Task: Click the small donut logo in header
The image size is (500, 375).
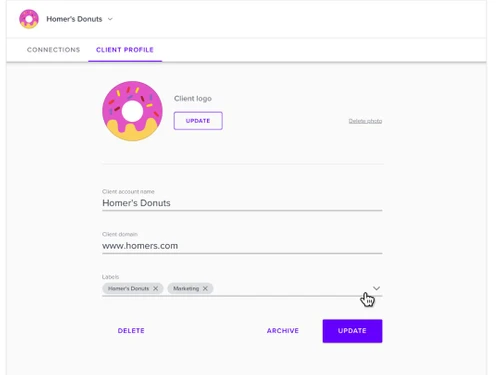Action: tap(29, 19)
